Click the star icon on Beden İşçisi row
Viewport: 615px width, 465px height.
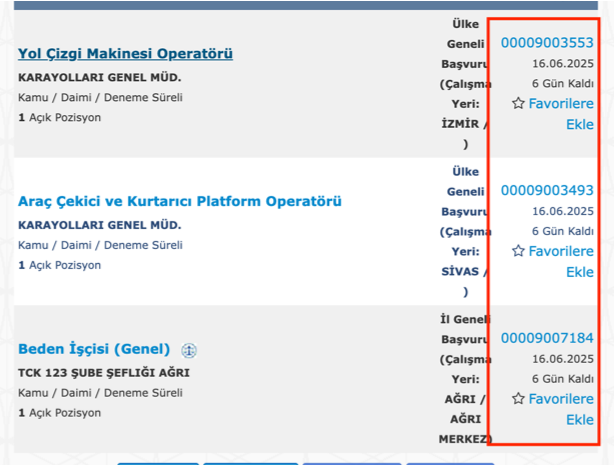click(x=518, y=399)
